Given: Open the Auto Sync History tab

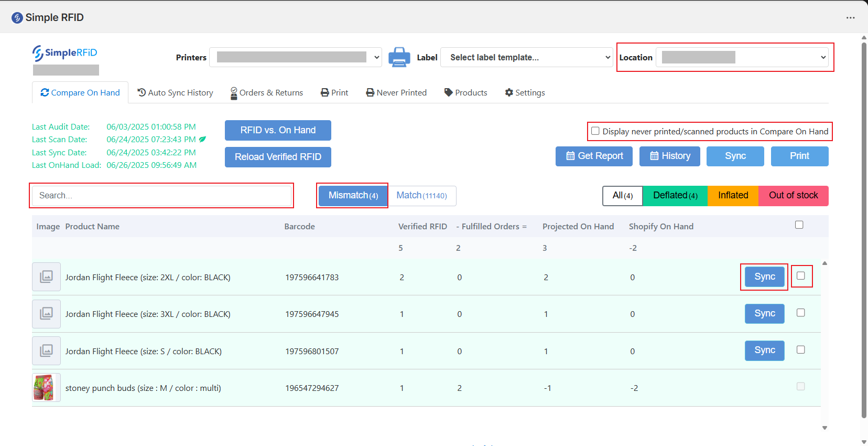Looking at the screenshot, I should pos(175,92).
